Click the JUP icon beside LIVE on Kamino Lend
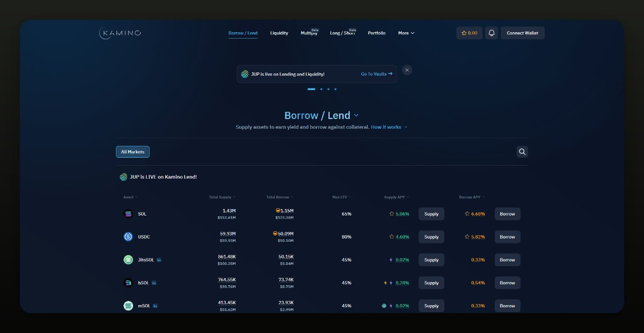Image resolution: width=644 pixels, height=333 pixels. pyautogui.click(x=123, y=177)
